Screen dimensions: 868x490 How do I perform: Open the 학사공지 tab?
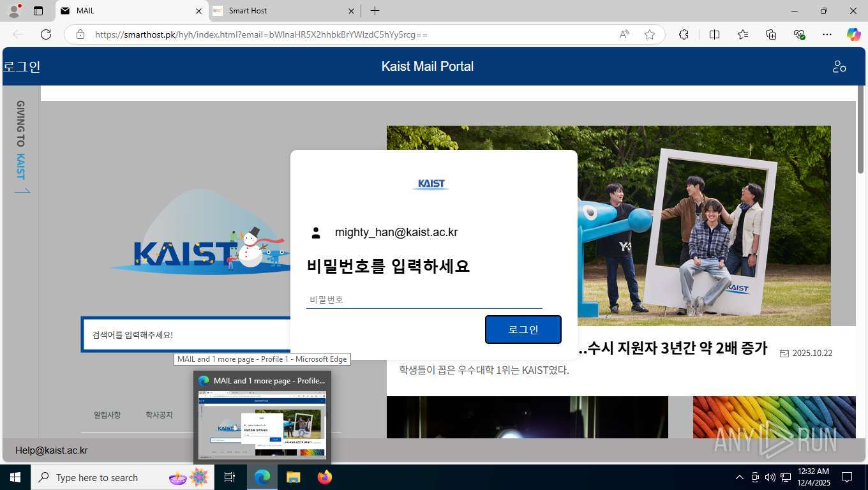pyautogui.click(x=159, y=415)
